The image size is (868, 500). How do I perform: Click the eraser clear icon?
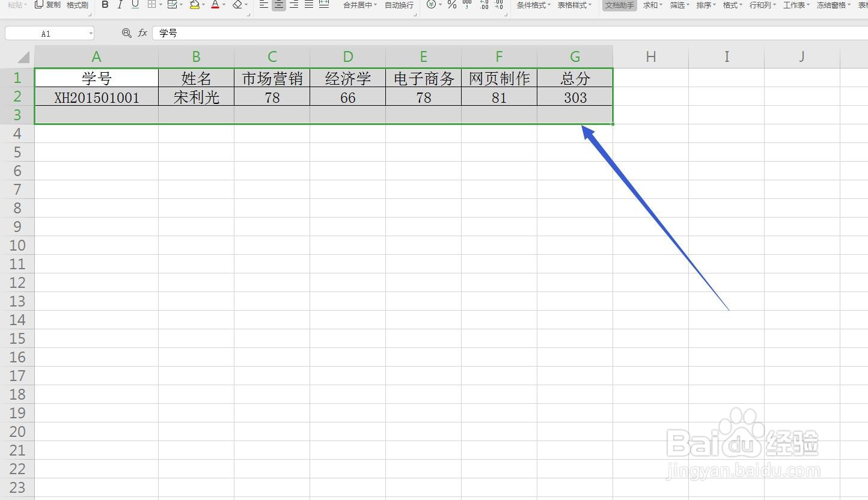[x=237, y=5]
